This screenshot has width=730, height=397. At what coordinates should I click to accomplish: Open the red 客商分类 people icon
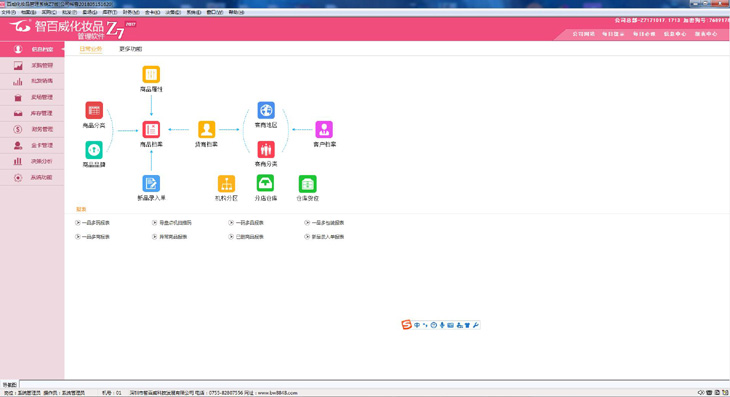click(266, 149)
